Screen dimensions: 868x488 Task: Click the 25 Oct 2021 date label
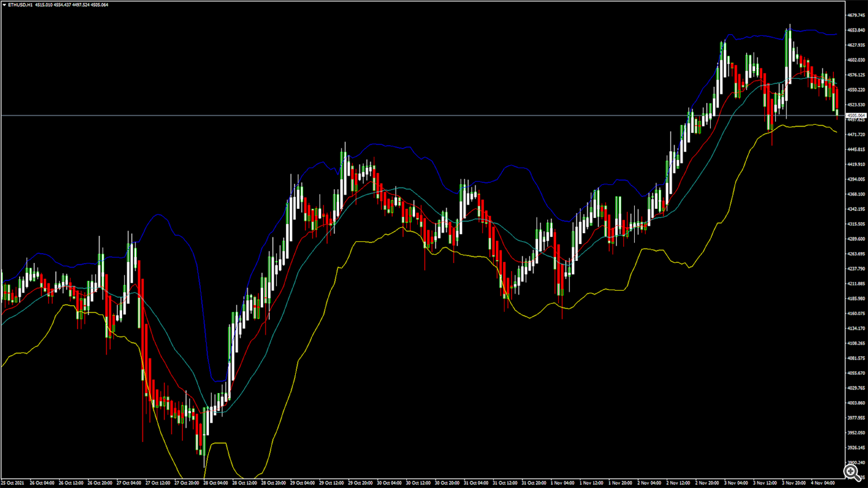[13, 483]
